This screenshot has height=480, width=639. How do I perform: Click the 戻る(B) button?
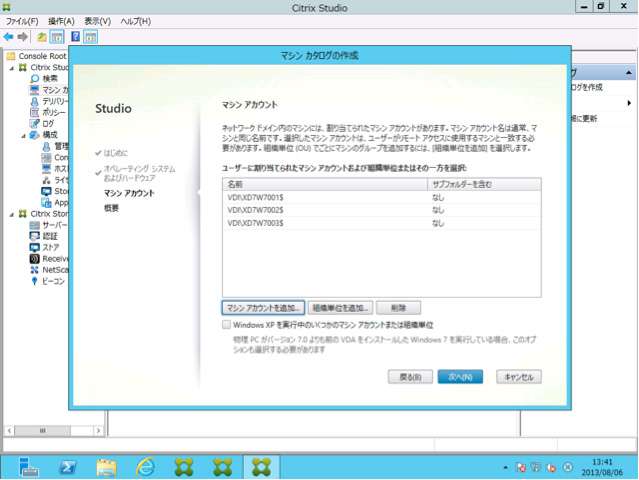click(410, 377)
